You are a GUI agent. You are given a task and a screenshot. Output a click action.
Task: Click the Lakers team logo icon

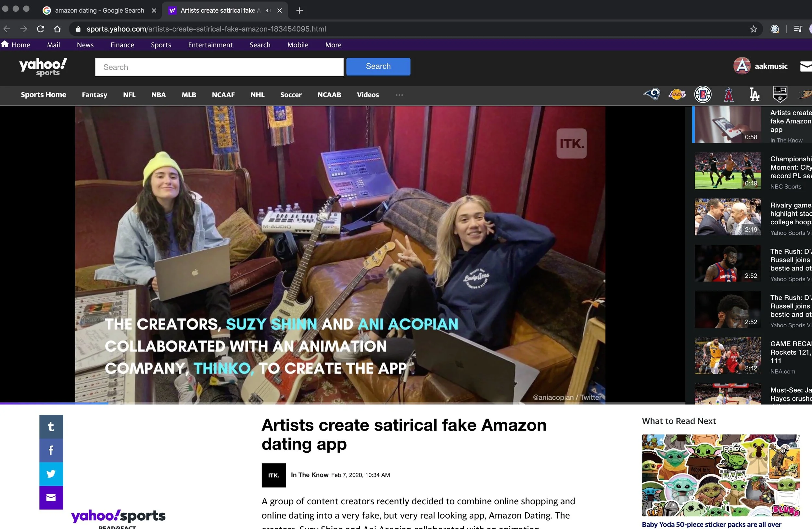point(677,94)
